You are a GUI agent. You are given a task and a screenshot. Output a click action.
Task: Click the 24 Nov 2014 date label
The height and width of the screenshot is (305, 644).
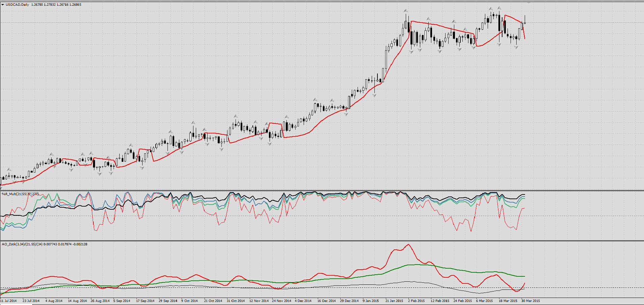coord(281,301)
